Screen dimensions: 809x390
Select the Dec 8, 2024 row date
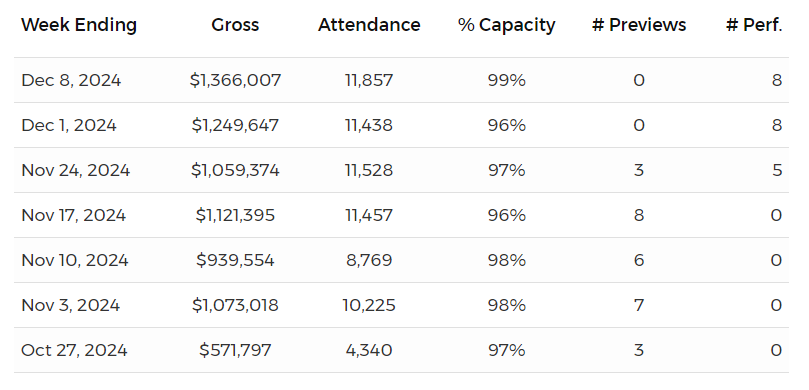point(71,80)
